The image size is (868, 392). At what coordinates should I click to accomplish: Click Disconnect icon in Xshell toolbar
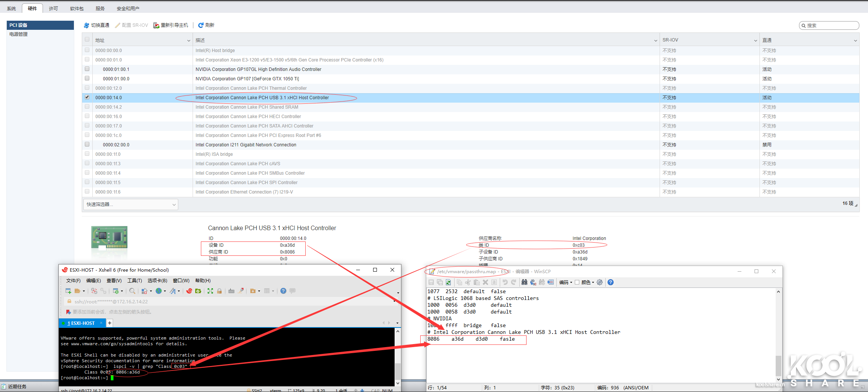[94, 291]
